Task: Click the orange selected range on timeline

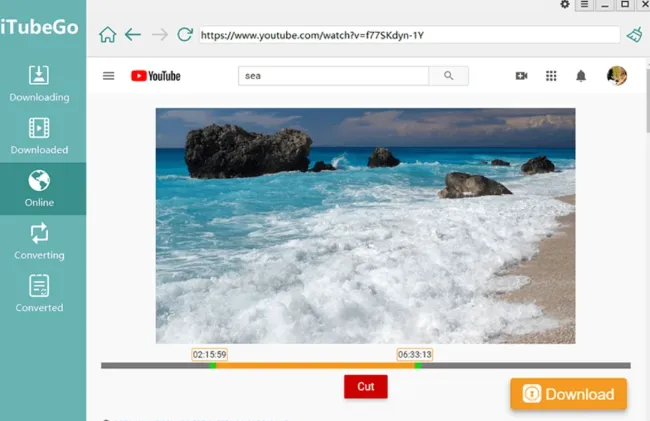Action: pos(315,365)
